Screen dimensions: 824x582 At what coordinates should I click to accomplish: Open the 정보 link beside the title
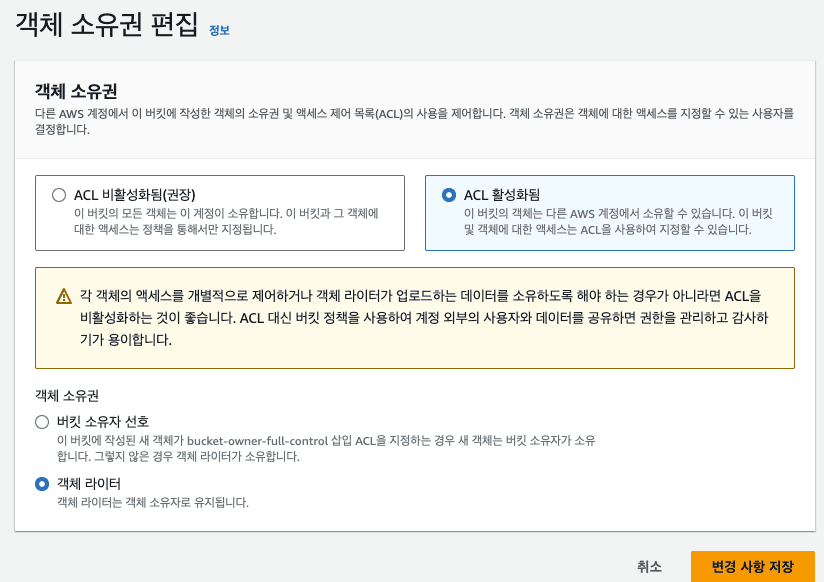coord(219,30)
